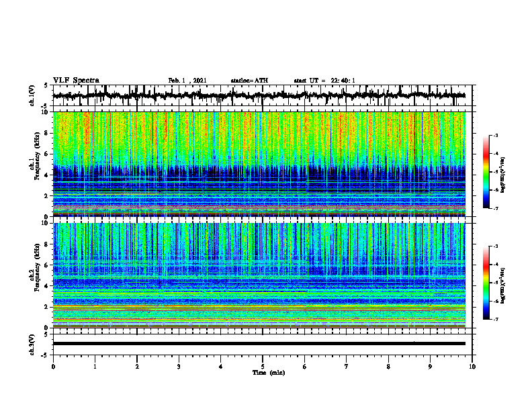
Task: Click the "-7" label on ch.2 color bar
Action: pyautogui.click(x=496, y=319)
